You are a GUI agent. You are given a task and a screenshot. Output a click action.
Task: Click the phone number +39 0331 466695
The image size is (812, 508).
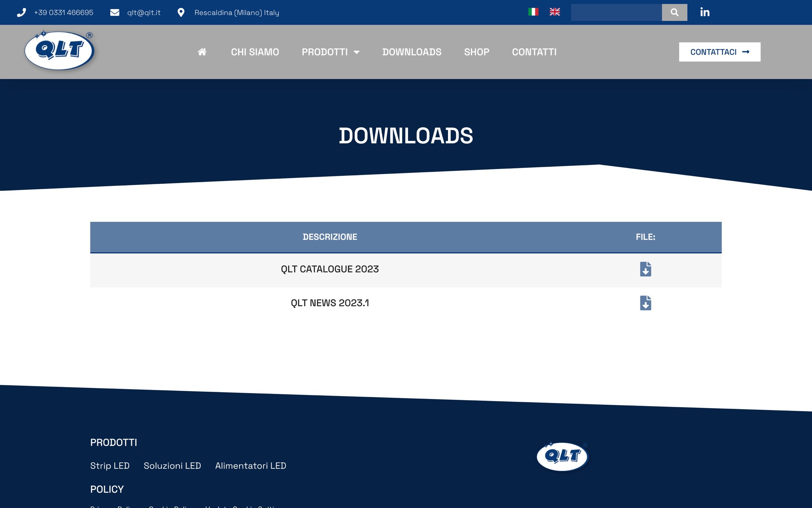click(64, 13)
